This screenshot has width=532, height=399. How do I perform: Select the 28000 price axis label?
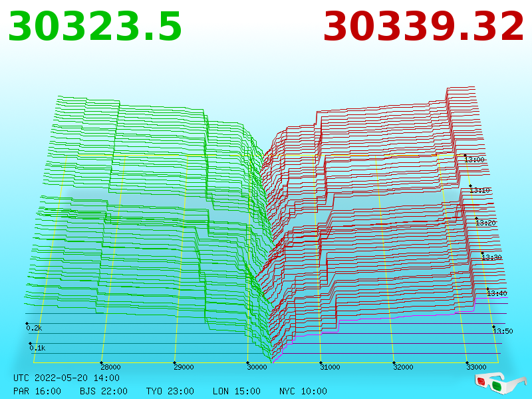pos(110,367)
